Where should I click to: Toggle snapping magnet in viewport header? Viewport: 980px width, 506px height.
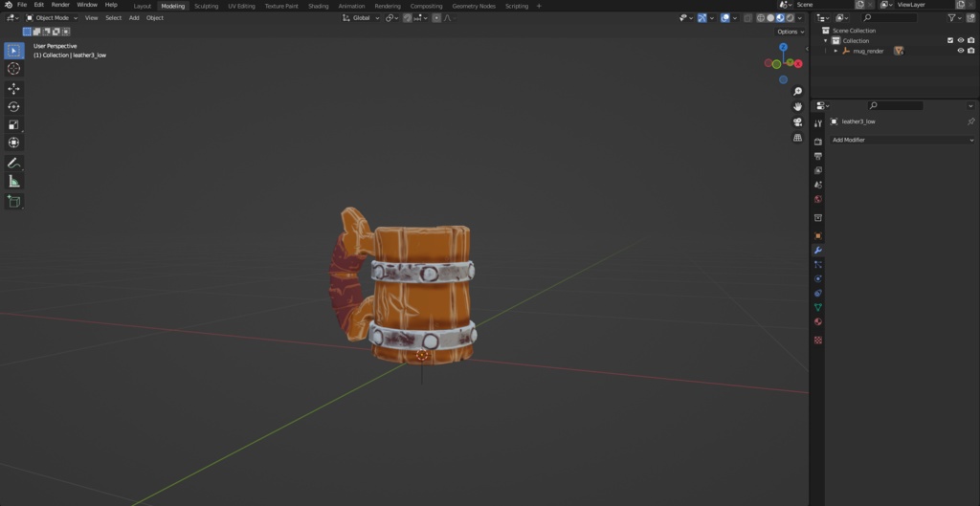click(408, 18)
